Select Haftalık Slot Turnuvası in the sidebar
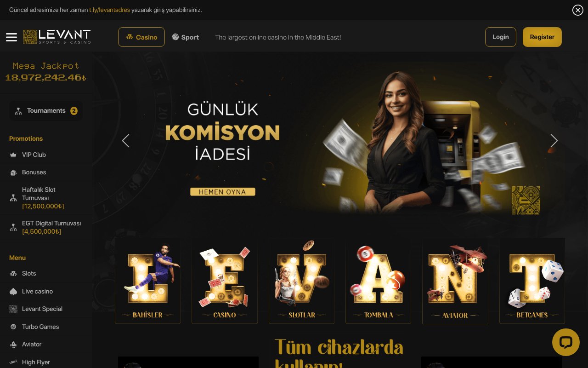588x368 pixels. 46,198
